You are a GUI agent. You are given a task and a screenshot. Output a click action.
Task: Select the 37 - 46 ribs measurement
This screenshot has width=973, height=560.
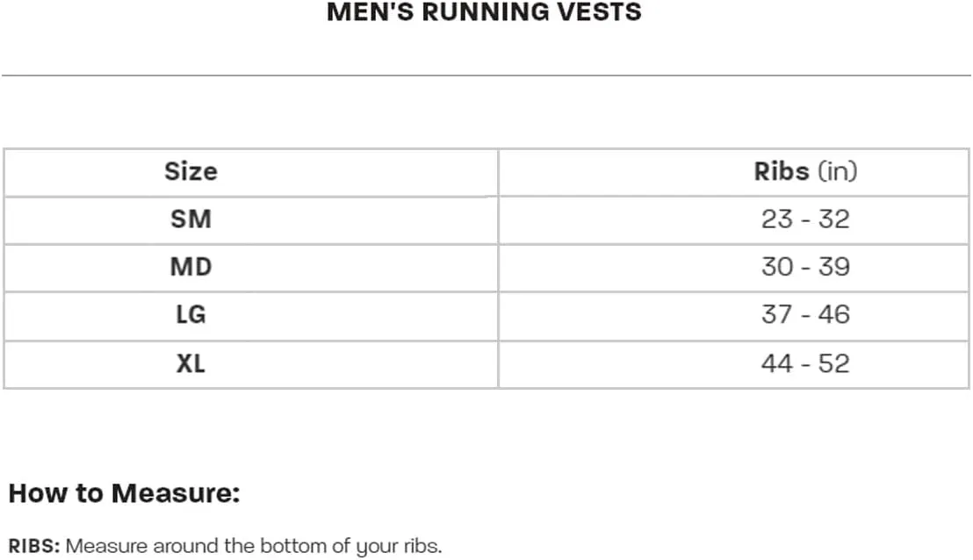pos(805,315)
